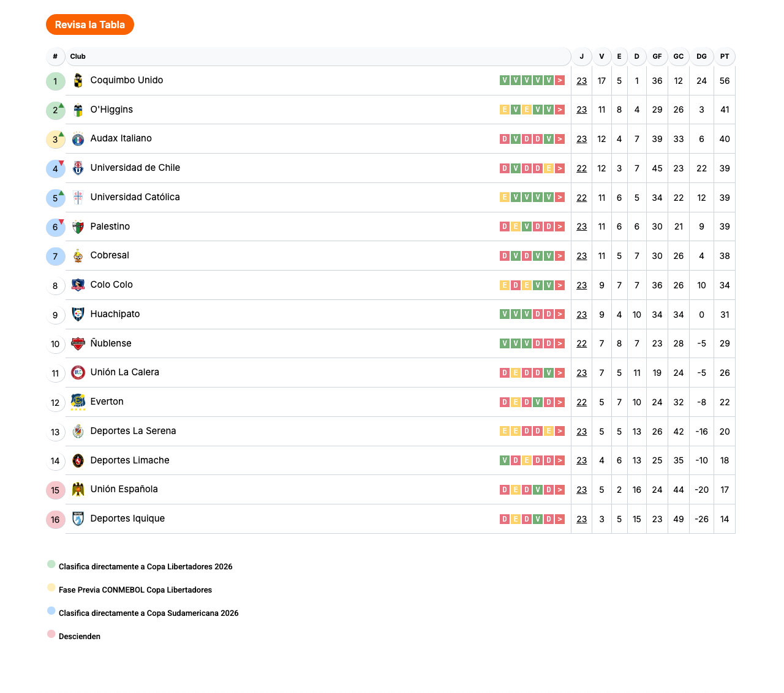Click position badge number 16
Screen dimensions: 784x693
(55, 520)
